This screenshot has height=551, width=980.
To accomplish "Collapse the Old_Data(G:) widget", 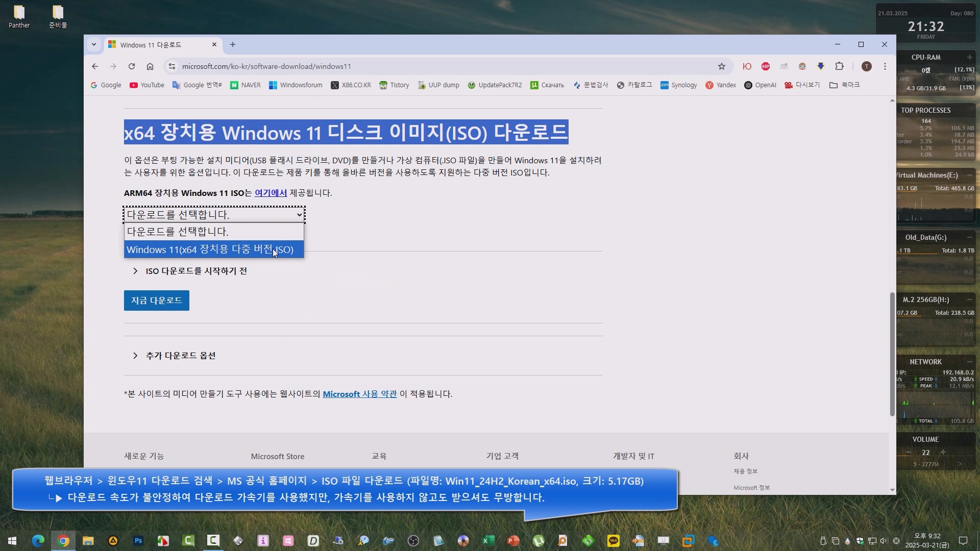I will click(x=969, y=237).
